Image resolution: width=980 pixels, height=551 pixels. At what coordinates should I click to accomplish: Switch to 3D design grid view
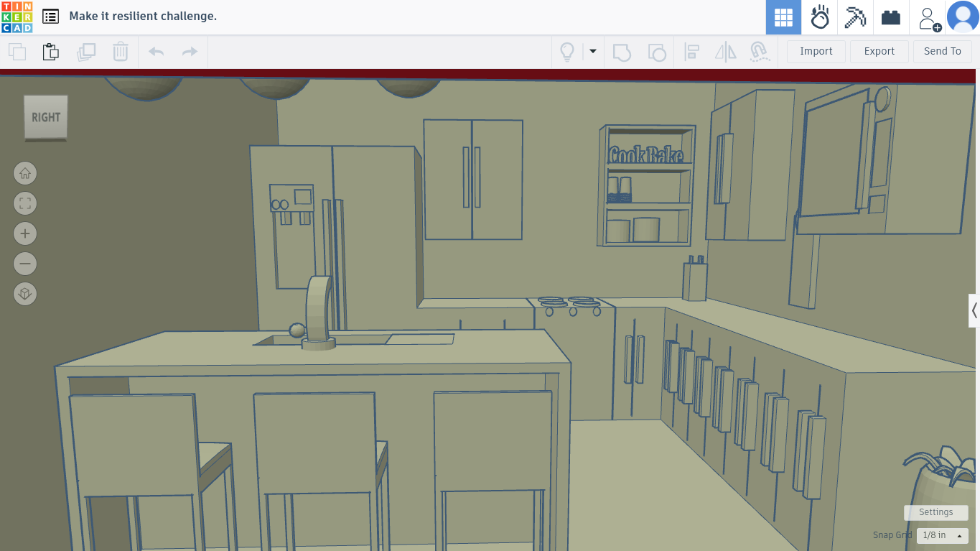[783, 17]
